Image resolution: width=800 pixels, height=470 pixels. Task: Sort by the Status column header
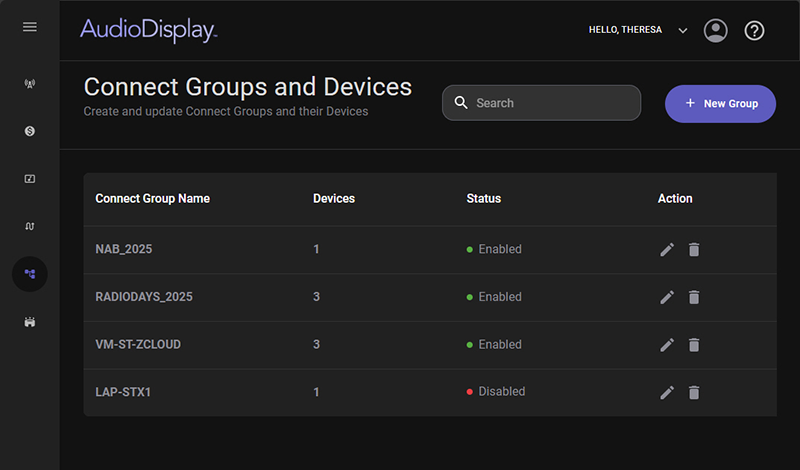(484, 199)
